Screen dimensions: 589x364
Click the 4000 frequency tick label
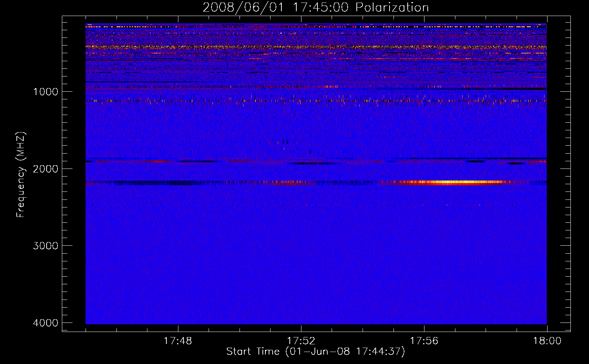[x=46, y=323]
